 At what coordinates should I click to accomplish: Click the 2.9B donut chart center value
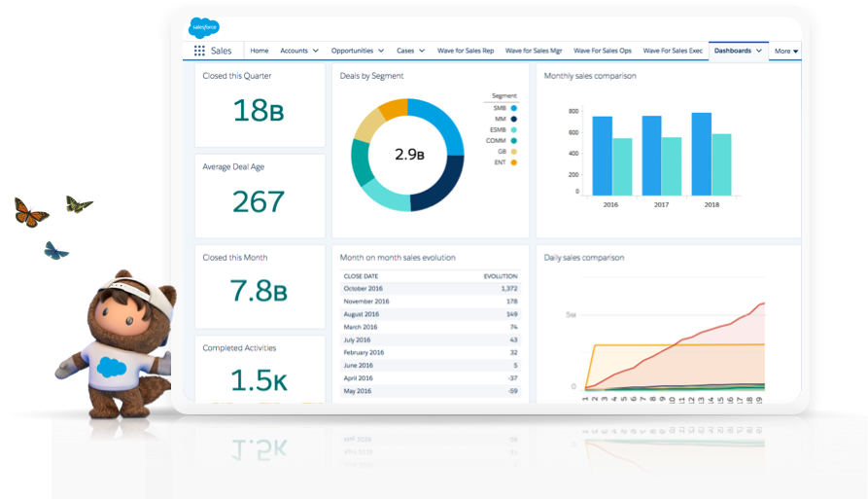pos(409,155)
